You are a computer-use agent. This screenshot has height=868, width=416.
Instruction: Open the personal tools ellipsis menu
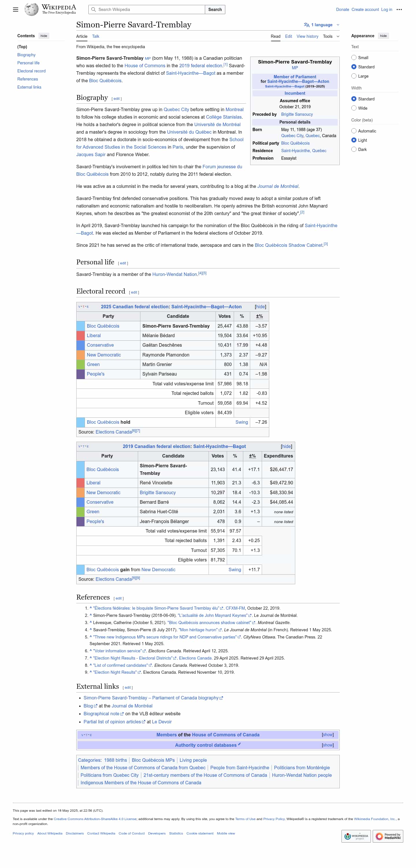pyautogui.click(x=399, y=10)
